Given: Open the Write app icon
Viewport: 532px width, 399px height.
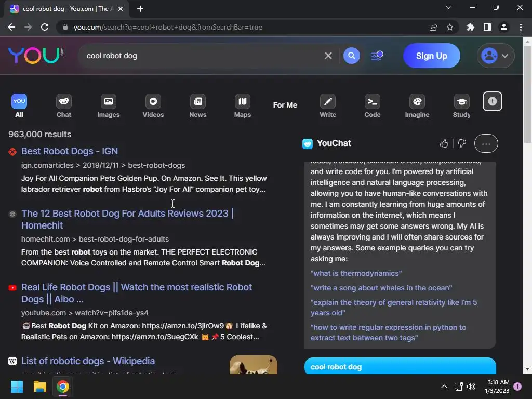Looking at the screenshot, I should point(328,106).
